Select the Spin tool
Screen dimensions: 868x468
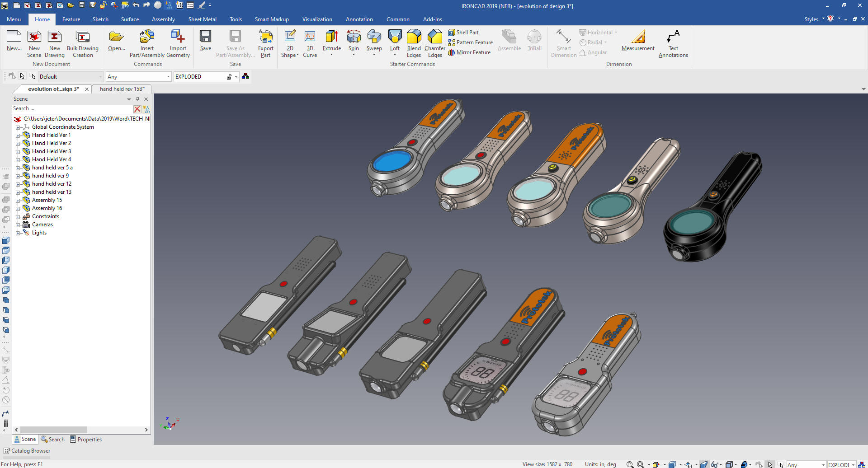[x=354, y=37]
